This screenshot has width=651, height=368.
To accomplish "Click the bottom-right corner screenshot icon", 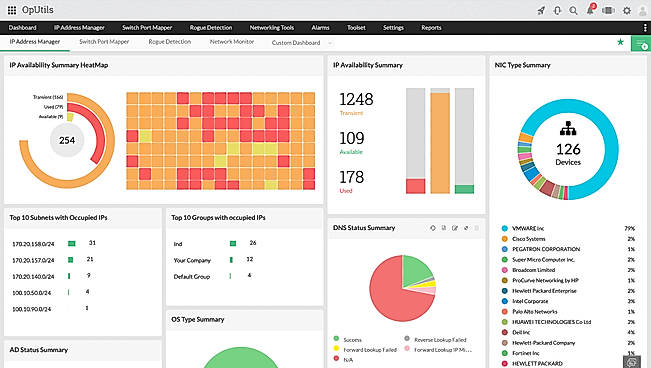I will (631, 362).
